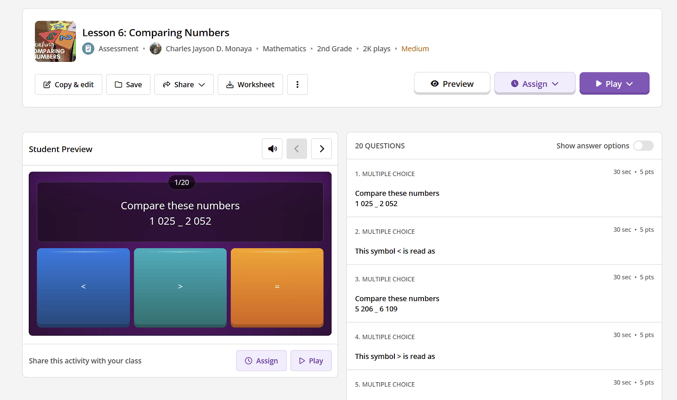Go to next question arrow

[321, 149]
